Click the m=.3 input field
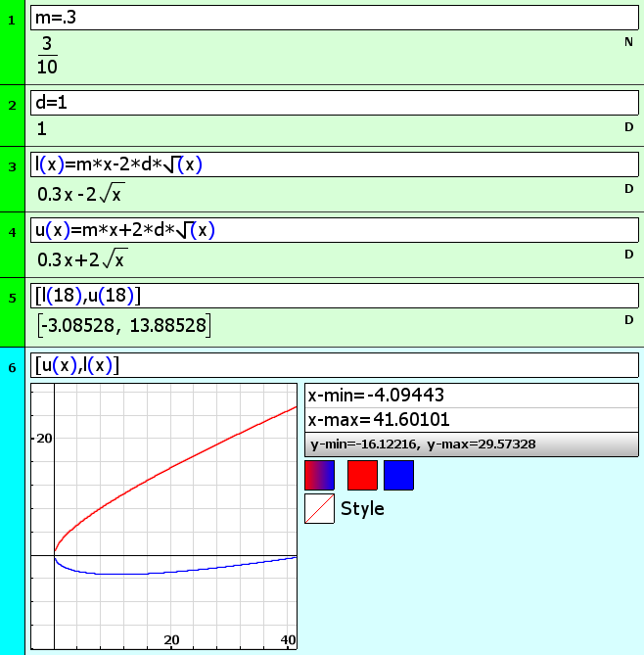The image size is (644, 655). point(334,19)
